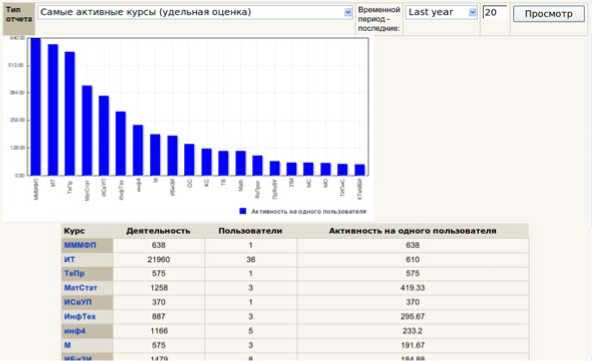Open the инф4 course link
This screenshot has height=361, width=592.
tap(75, 331)
